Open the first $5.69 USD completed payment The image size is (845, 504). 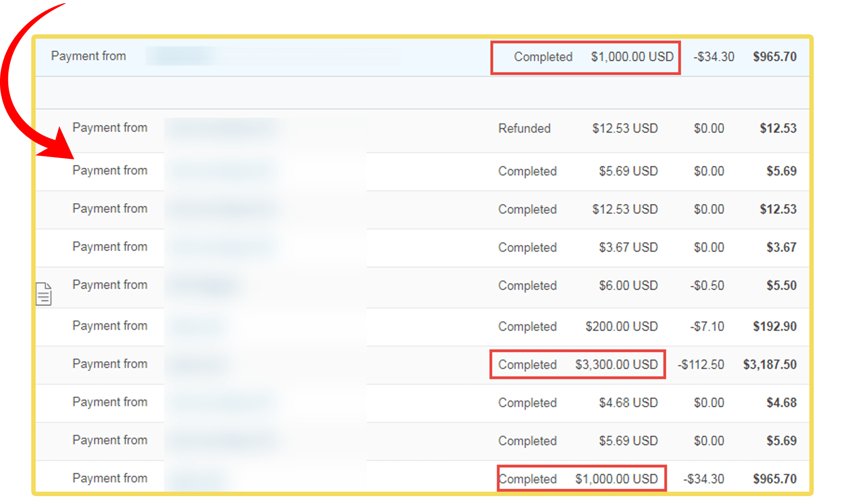628,171
